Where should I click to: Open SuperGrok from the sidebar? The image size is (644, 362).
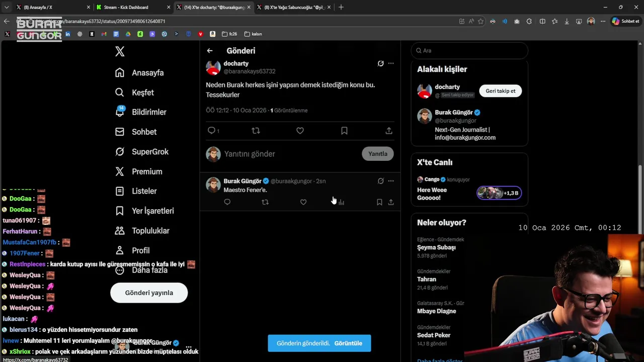142,151
